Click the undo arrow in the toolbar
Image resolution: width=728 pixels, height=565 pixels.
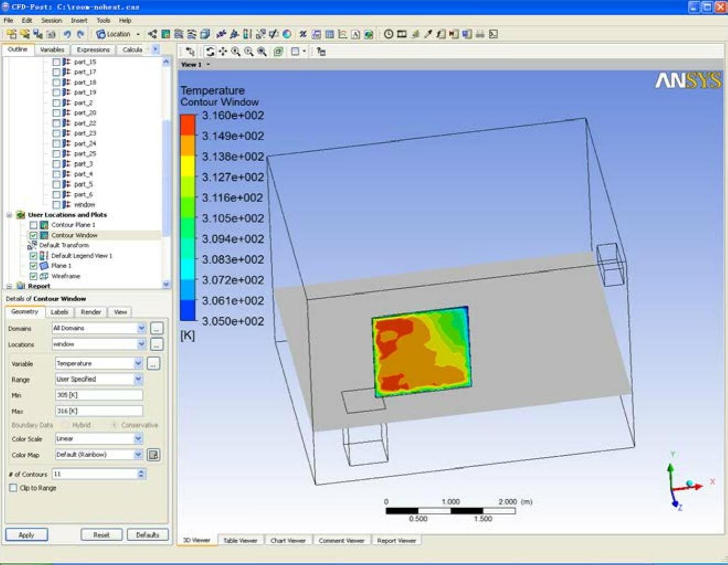tap(67, 34)
